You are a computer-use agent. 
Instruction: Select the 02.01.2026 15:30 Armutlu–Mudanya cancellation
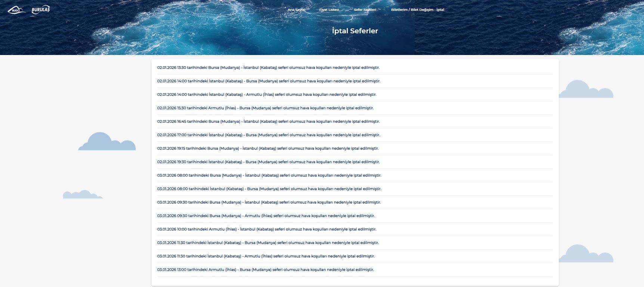[x=265, y=108]
